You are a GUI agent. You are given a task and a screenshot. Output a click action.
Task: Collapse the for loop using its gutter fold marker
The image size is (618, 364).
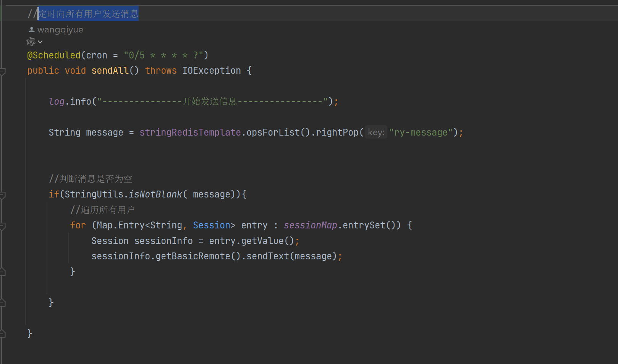(3, 226)
